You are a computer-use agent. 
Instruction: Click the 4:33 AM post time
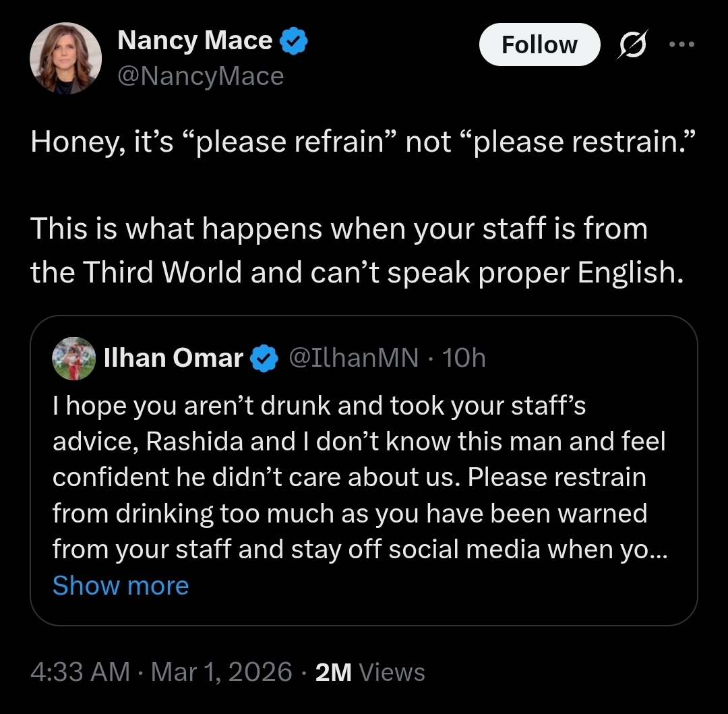80,672
